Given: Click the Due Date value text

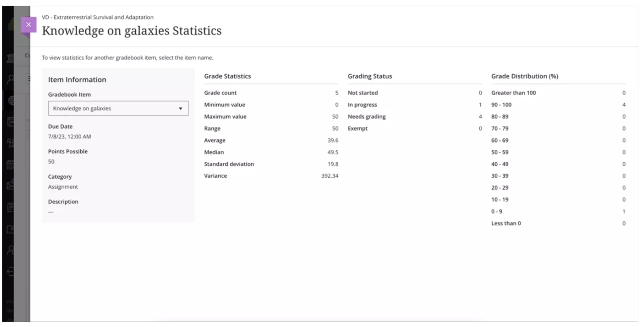Looking at the screenshot, I should [70, 137].
